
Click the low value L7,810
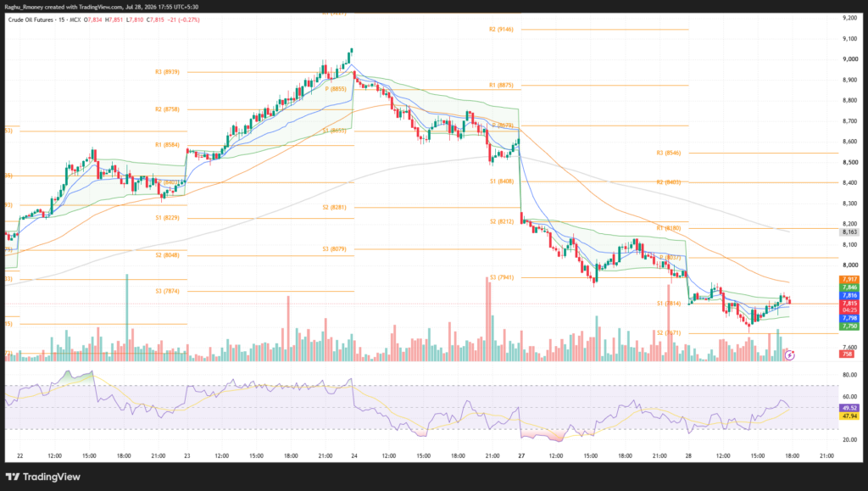click(135, 20)
